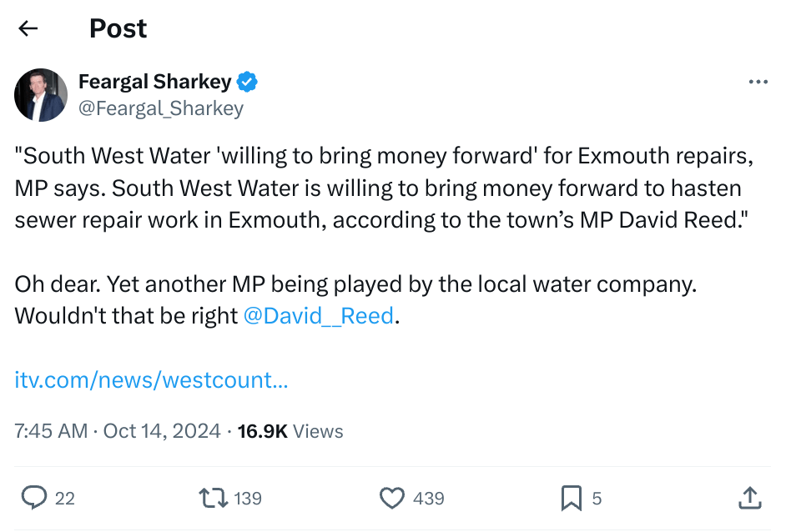Open the @Feargal_Sharkey handle link

point(161,108)
